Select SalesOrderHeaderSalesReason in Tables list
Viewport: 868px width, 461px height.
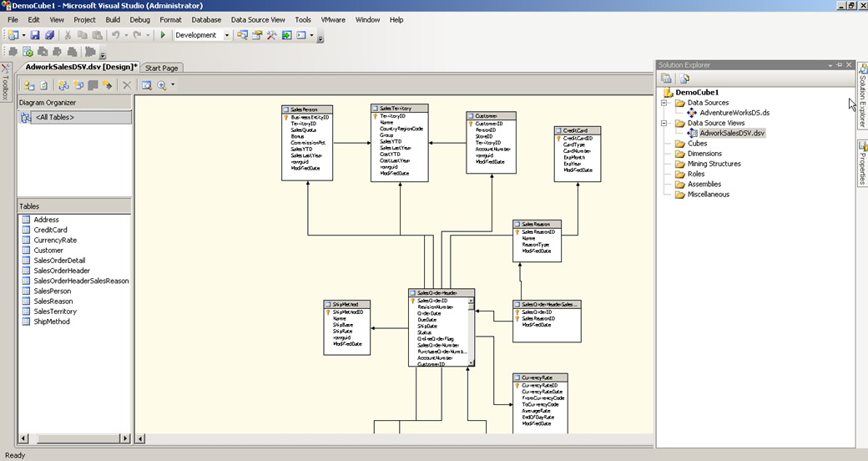82,281
